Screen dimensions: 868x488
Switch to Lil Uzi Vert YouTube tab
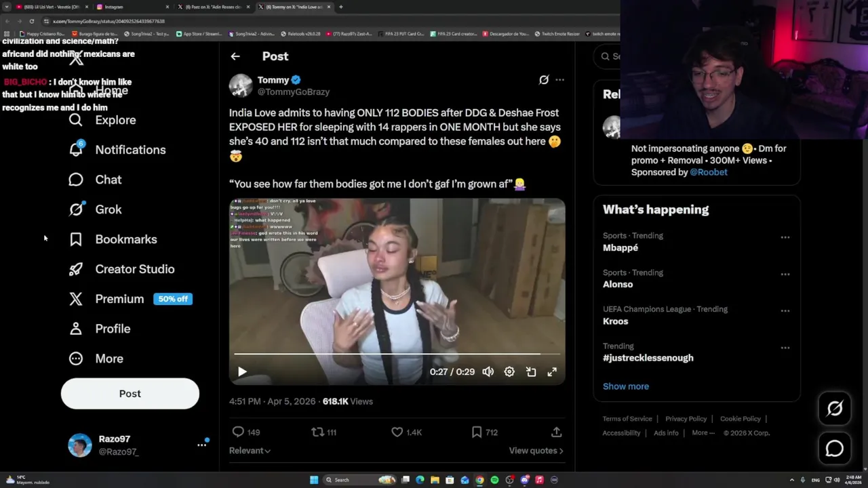(51, 7)
